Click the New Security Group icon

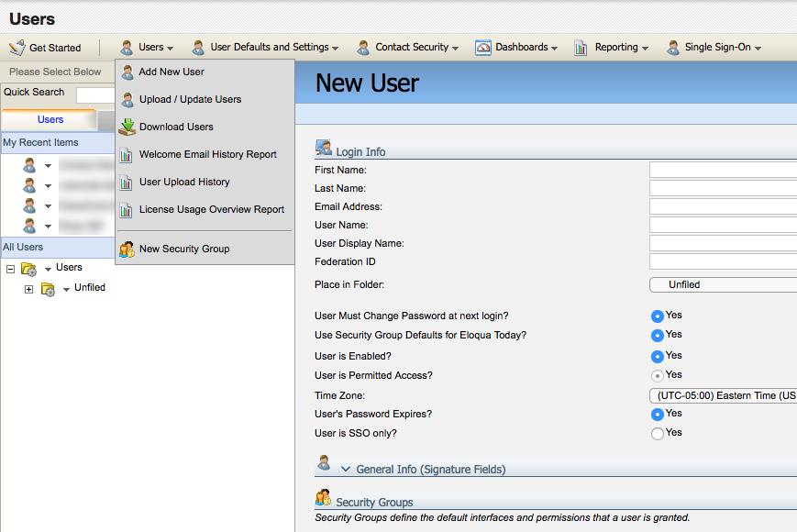pos(127,249)
